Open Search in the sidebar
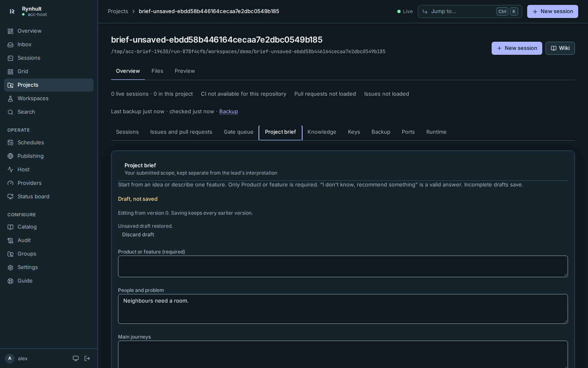 49,112
